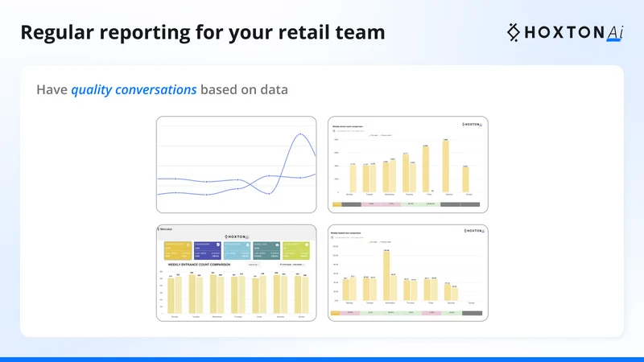This screenshot has height=362, width=644.
Task: Select the light blue KPI card
Action: pyautogui.click(x=237, y=250)
